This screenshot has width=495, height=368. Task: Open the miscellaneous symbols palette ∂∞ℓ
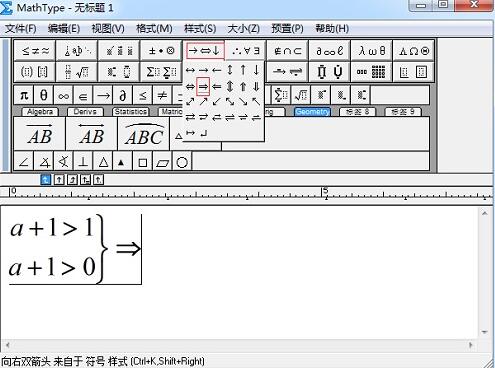click(x=330, y=51)
